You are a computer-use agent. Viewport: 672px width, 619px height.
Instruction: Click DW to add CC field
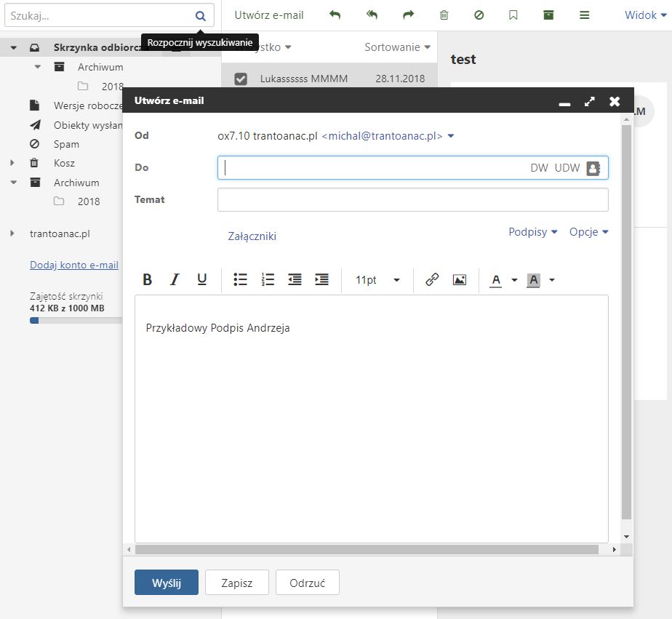click(539, 168)
